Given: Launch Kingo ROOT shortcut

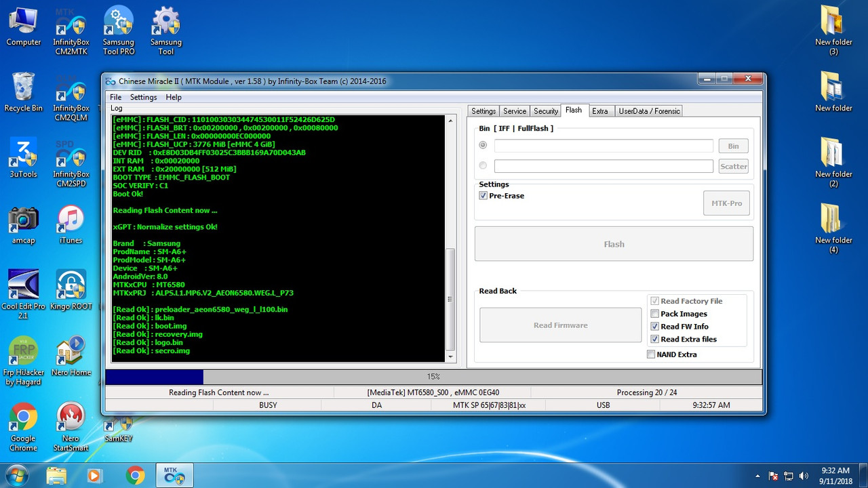Looking at the screenshot, I should (x=71, y=290).
